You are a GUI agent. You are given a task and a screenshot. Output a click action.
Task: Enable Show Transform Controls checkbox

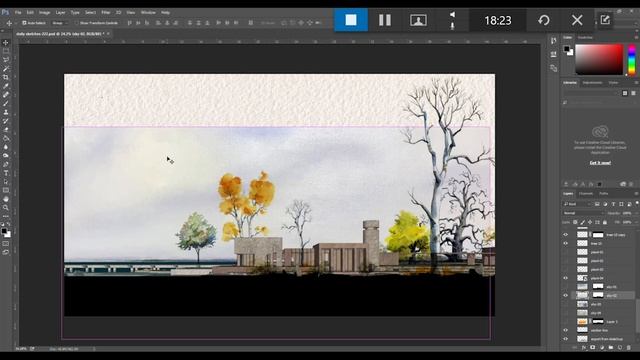coord(76,23)
